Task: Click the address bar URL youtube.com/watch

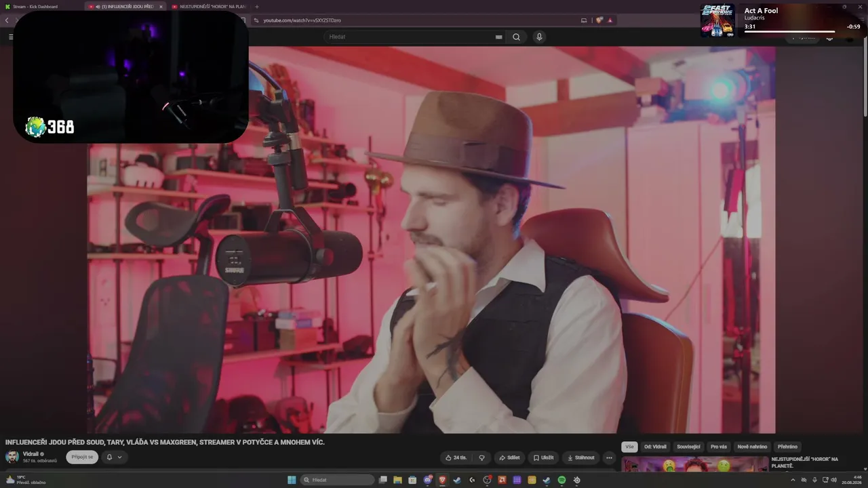Action: tap(302, 20)
